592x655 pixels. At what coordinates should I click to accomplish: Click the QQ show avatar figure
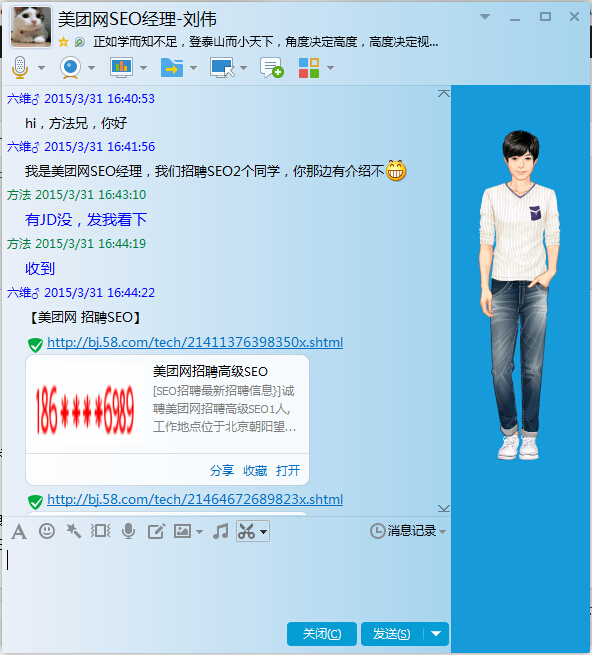tap(520, 294)
